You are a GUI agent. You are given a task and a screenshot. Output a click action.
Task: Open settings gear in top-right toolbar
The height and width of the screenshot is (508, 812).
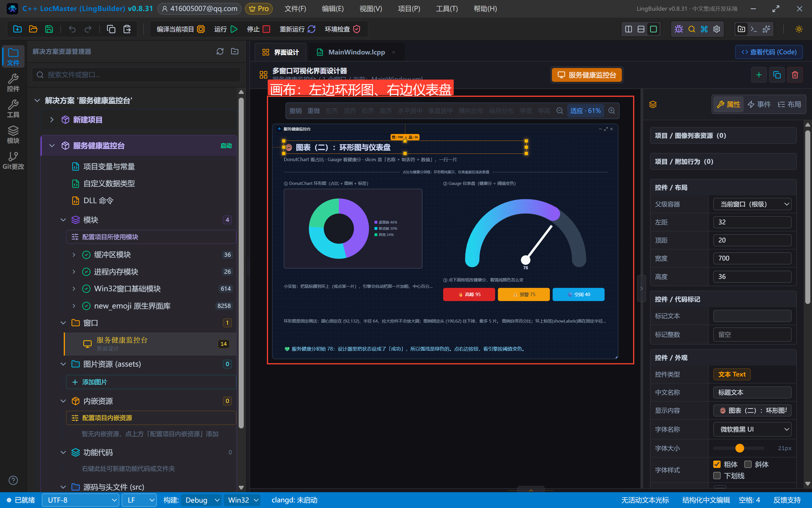click(x=717, y=29)
